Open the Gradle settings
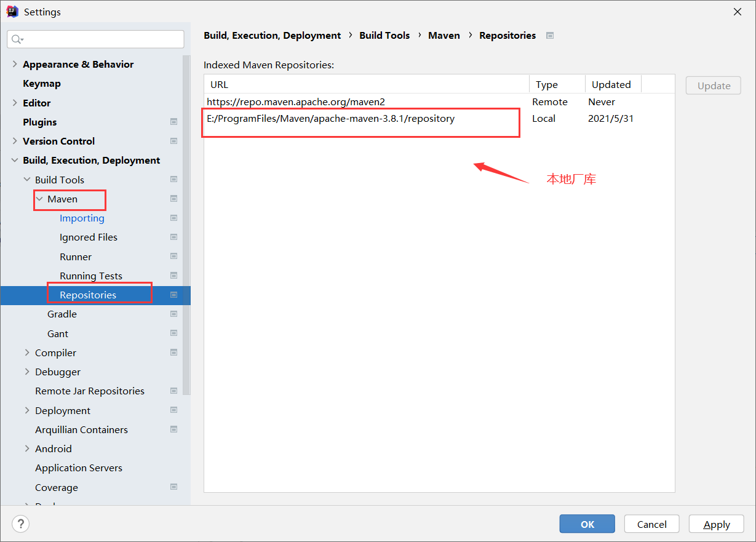This screenshot has width=756, height=542. (62, 314)
